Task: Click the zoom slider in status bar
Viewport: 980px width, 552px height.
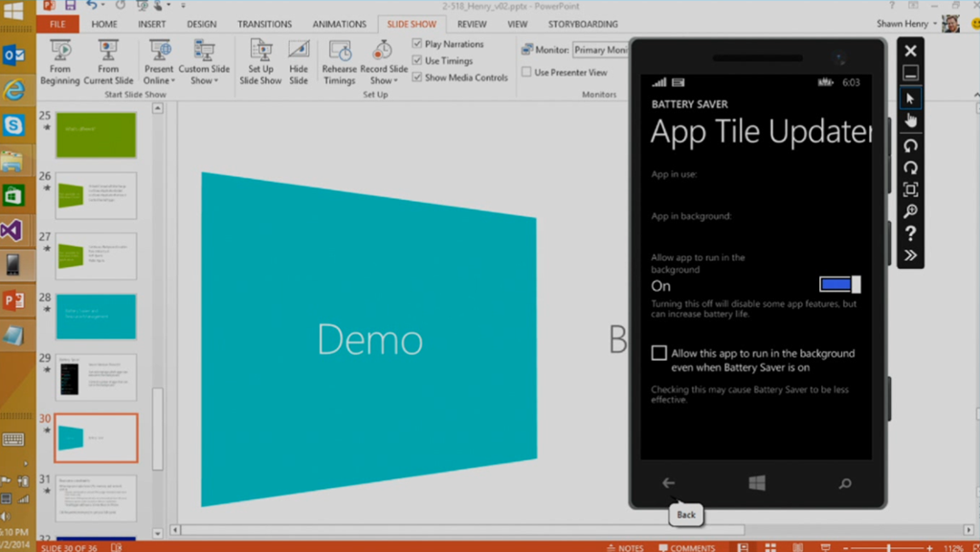Action: pos(888,547)
